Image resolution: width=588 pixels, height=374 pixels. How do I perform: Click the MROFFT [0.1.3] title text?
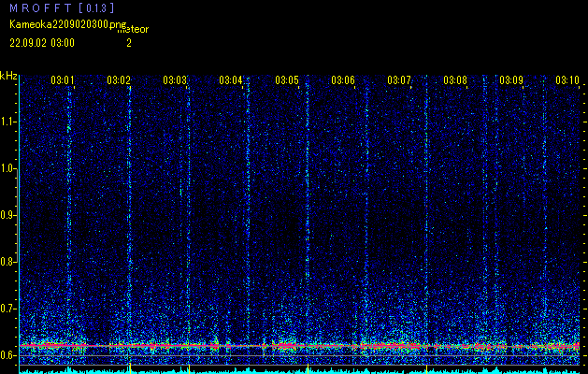click(x=62, y=7)
